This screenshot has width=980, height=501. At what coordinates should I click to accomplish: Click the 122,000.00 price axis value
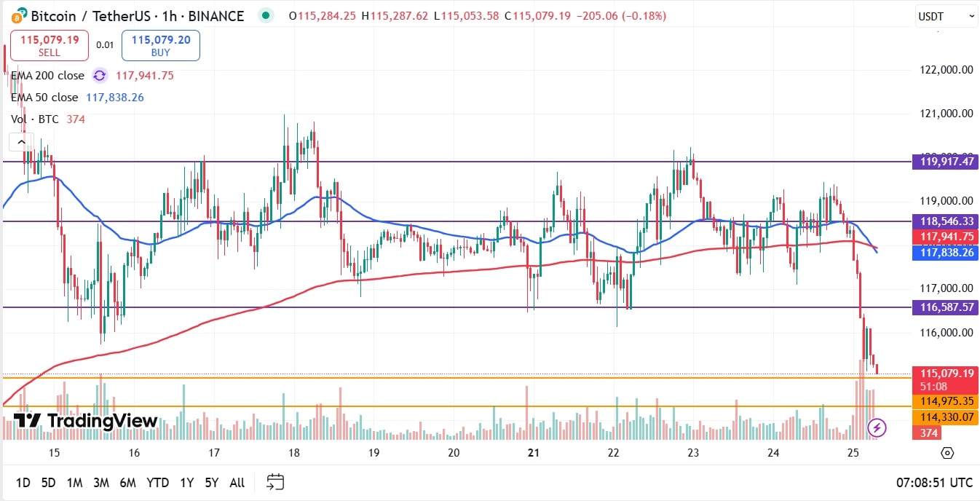pyautogui.click(x=947, y=70)
